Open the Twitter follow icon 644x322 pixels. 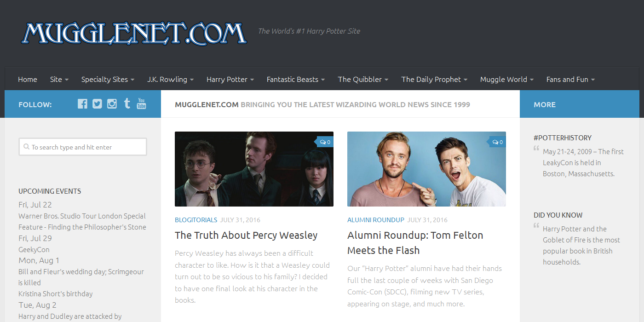click(x=97, y=104)
